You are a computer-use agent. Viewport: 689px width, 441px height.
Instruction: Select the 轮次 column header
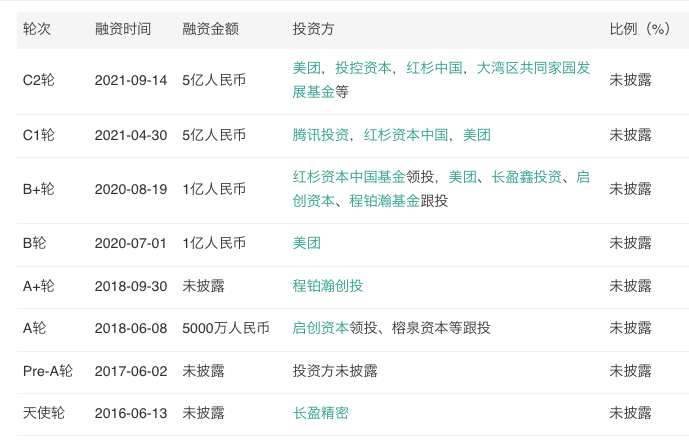(x=37, y=29)
